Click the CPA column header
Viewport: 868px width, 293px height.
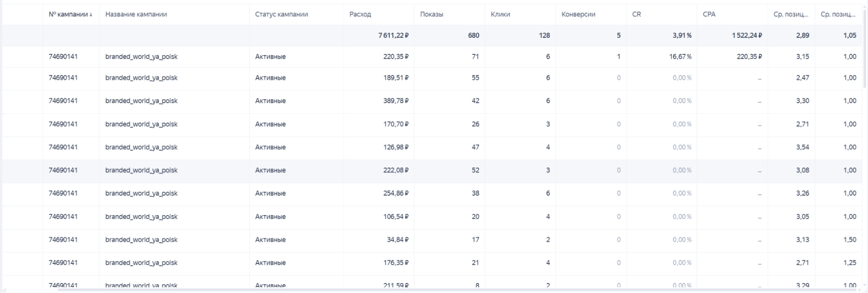point(709,14)
